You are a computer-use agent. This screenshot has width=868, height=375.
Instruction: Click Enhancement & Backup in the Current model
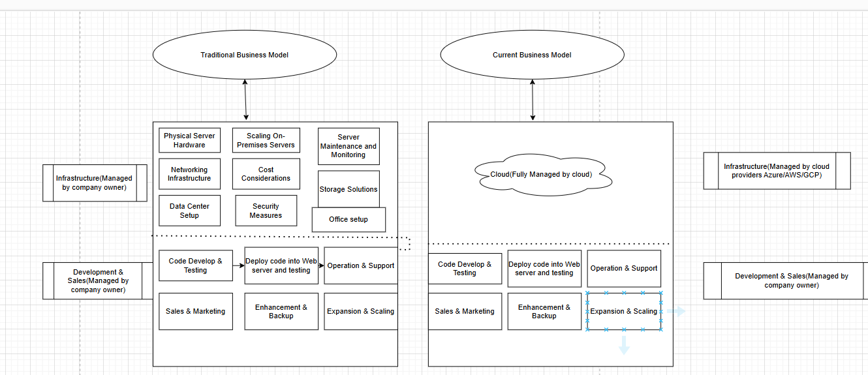pyautogui.click(x=544, y=312)
